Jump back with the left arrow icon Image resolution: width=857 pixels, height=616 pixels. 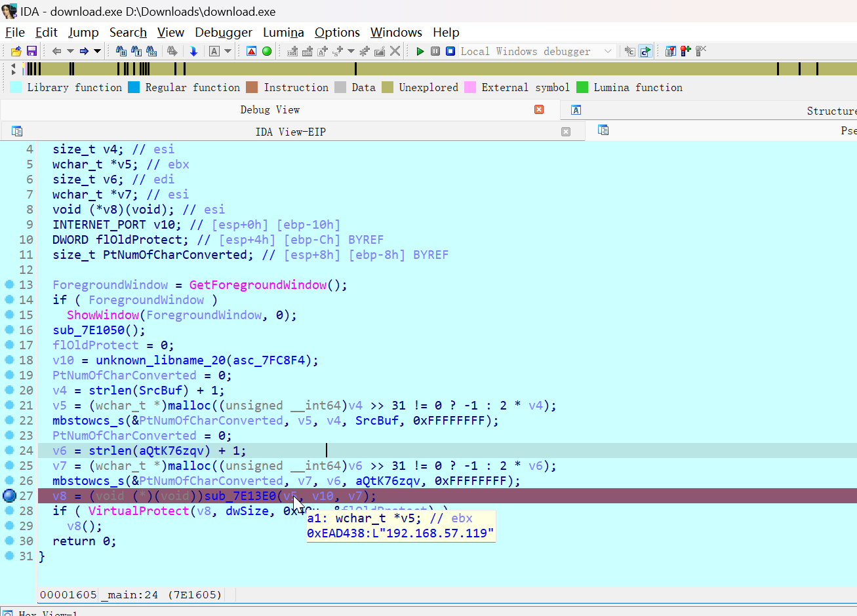click(56, 51)
